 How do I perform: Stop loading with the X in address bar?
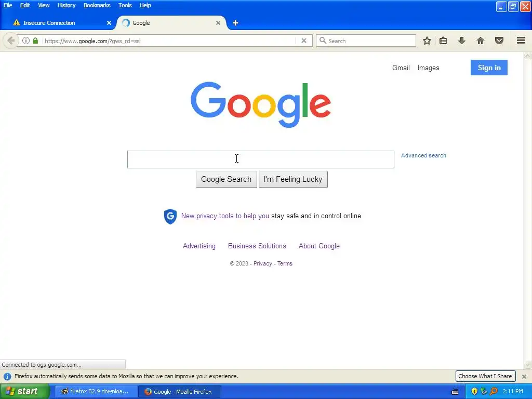click(x=304, y=41)
